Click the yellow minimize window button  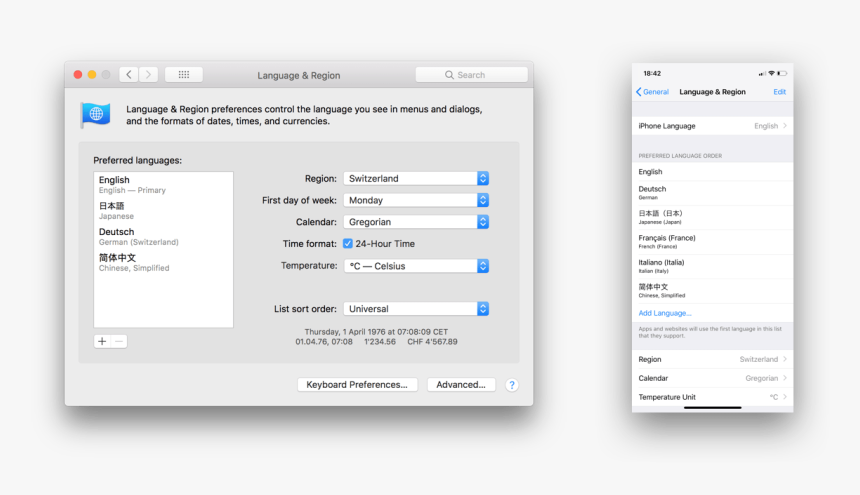92,75
